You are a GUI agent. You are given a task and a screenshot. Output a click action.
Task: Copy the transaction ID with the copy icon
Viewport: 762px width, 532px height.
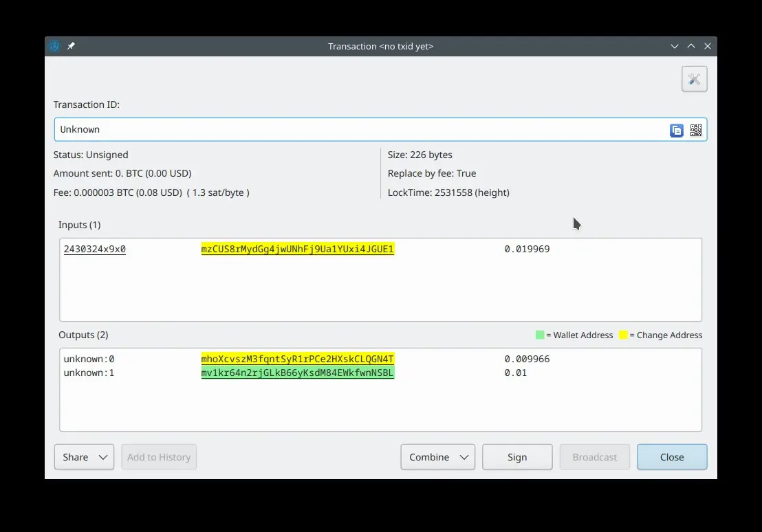677,130
